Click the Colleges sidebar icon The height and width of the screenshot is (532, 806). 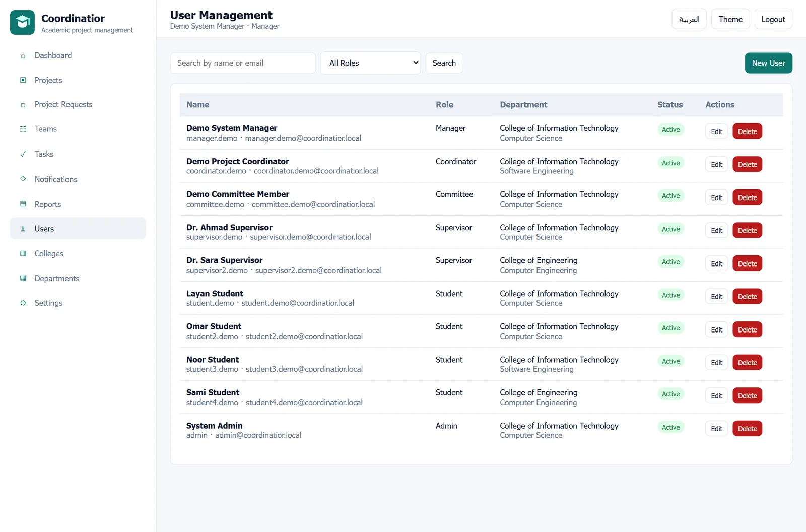[23, 253]
